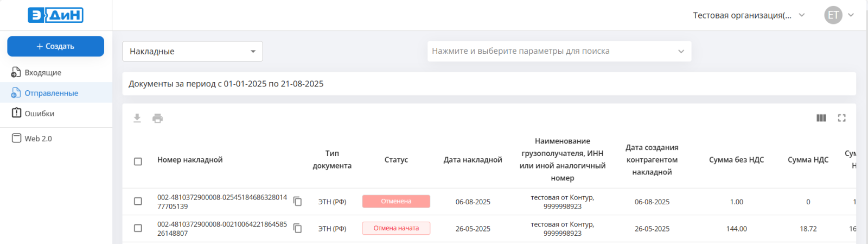868x244 pixels.
Task: Open the Отправленные section
Action: coord(51,93)
